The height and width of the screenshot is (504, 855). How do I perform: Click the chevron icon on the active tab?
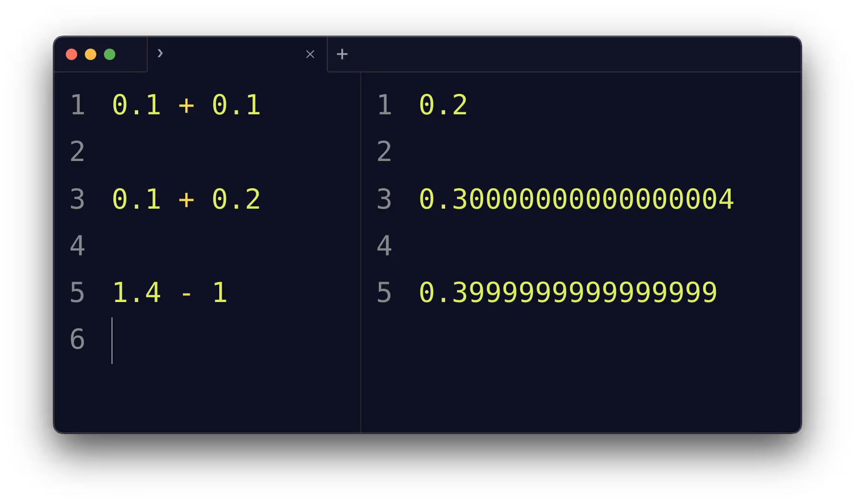(160, 54)
